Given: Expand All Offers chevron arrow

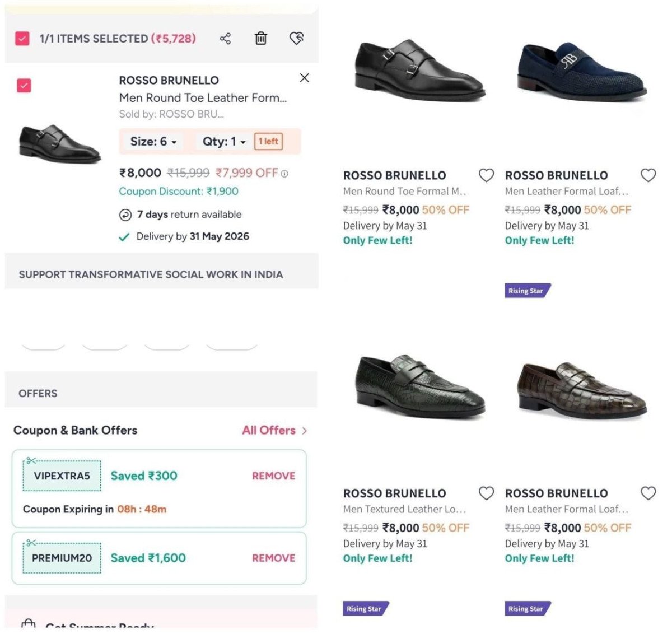Looking at the screenshot, I should click(305, 431).
